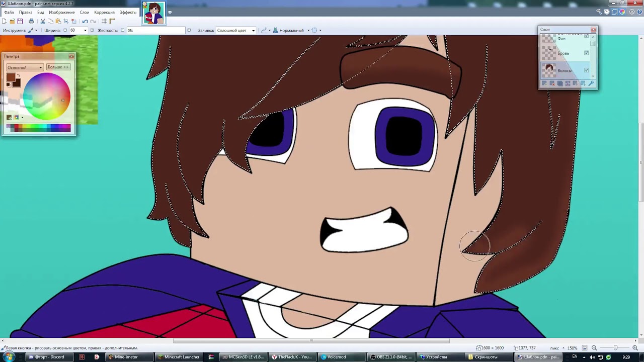Click the Больше >> button in palette

[58, 67]
